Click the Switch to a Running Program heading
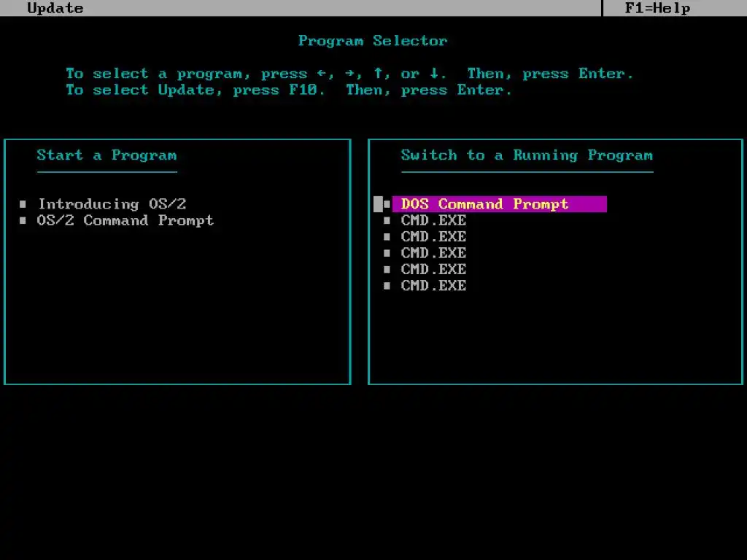Viewport: 747px width, 560px height. (527, 155)
